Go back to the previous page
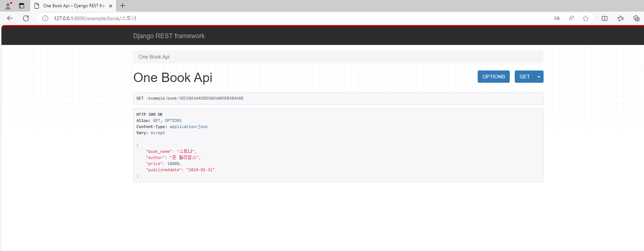 coord(10,18)
